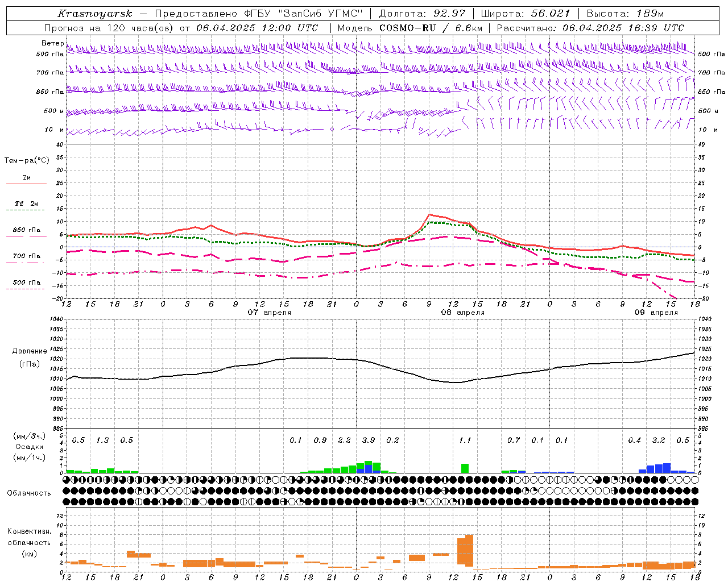Select the '10 м' wind level label on left
The width and height of the screenshot is (728, 582).
[54, 130]
